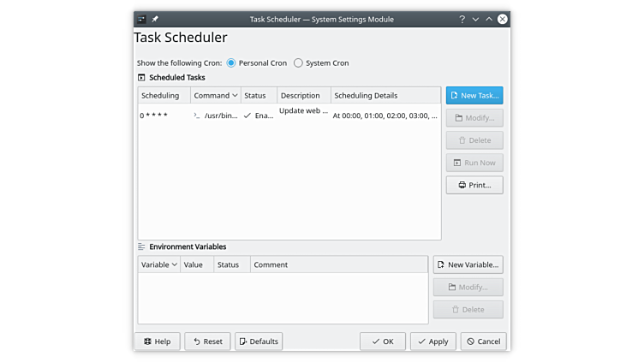Click the New Task button
Viewport: 644px width, 362px height.
474,95
